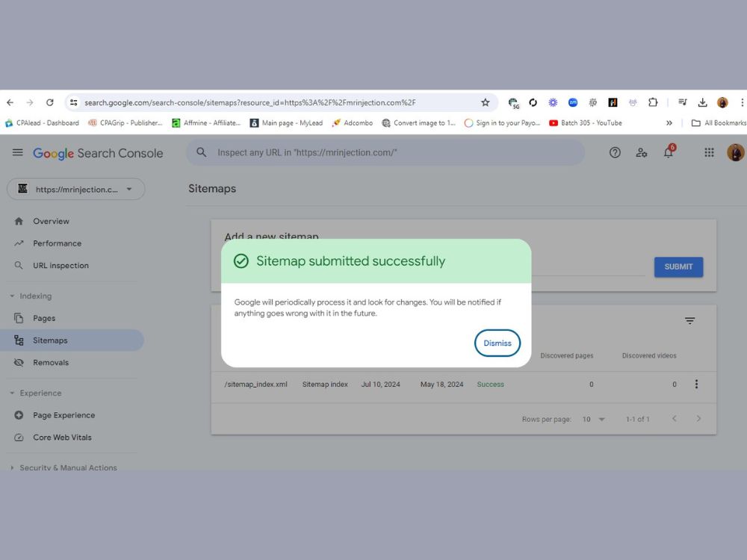The width and height of the screenshot is (747, 560).
Task: Click the Discovered pages column header
Action: click(x=566, y=355)
